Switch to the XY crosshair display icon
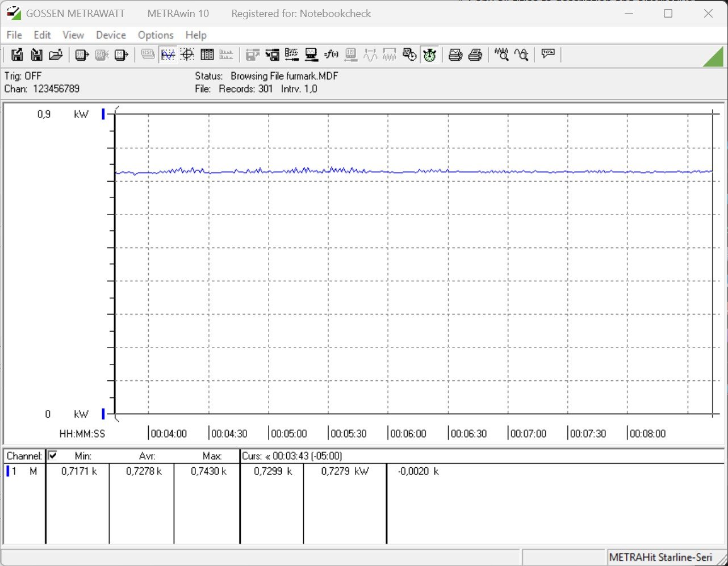Image resolution: width=728 pixels, height=566 pixels. coord(187,54)
